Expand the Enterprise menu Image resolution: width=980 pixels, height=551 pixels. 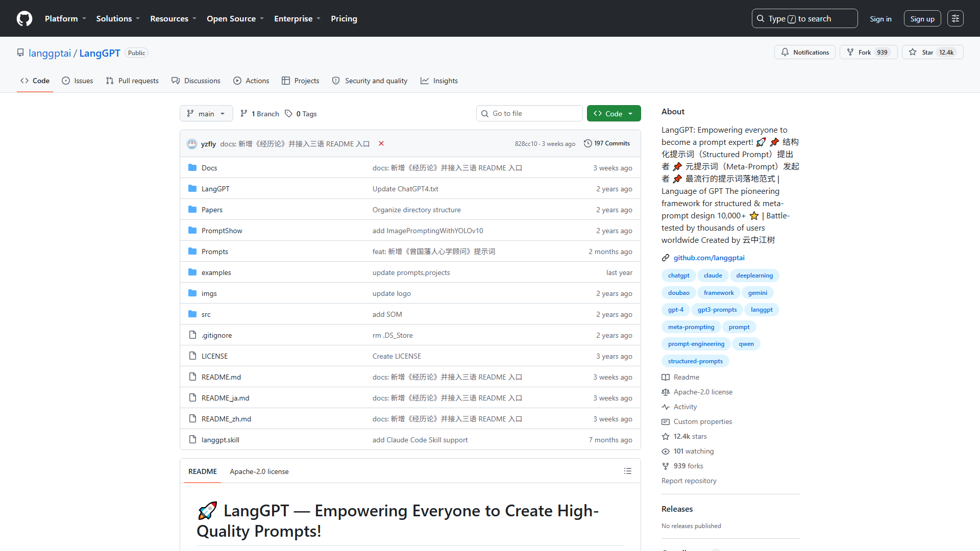(298, 18)
